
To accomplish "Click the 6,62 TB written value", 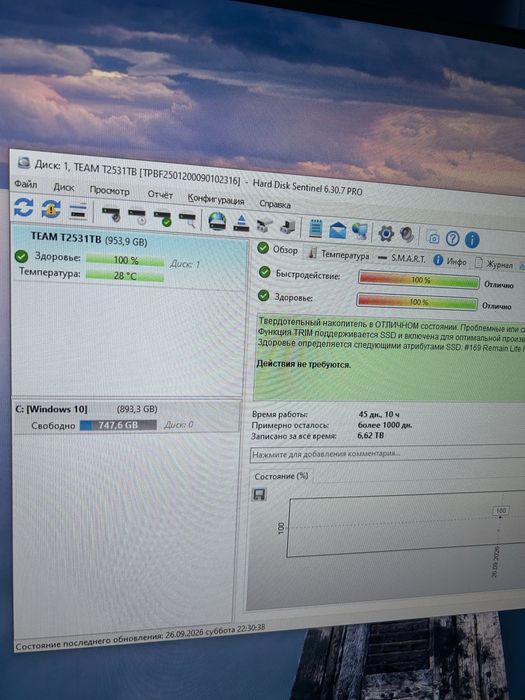I will (x=371, y=435).
